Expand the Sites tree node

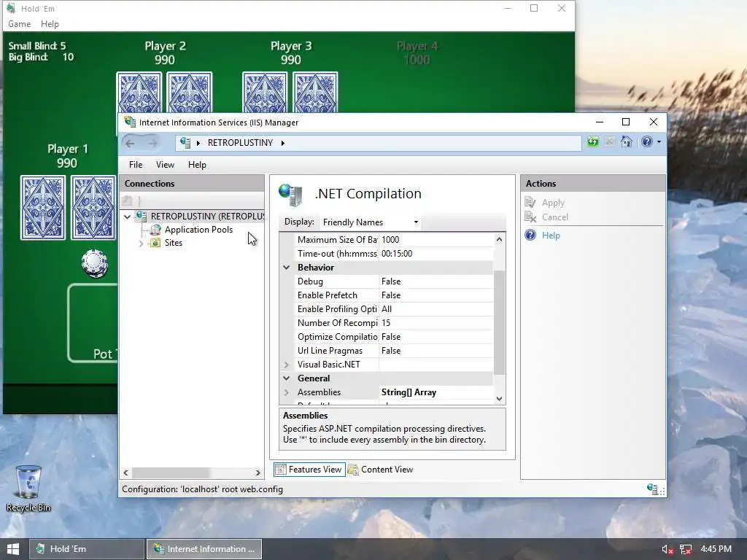tap(141, 244)
